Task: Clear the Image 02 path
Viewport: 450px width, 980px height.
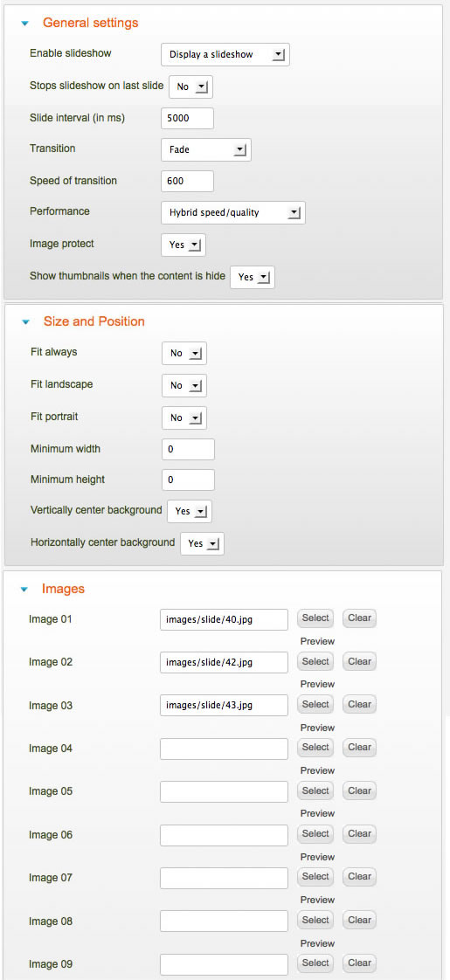Action: tap(359, 661)
